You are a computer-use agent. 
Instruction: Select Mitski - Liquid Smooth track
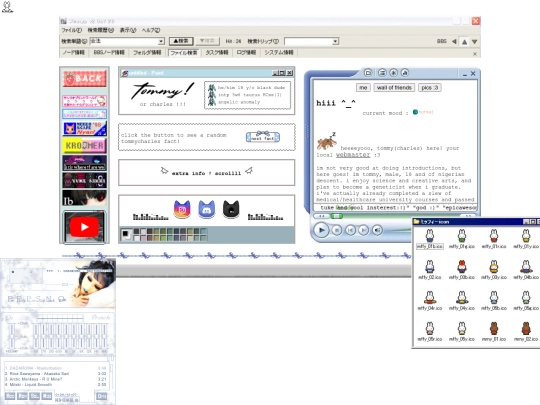(x=55, y=385)
